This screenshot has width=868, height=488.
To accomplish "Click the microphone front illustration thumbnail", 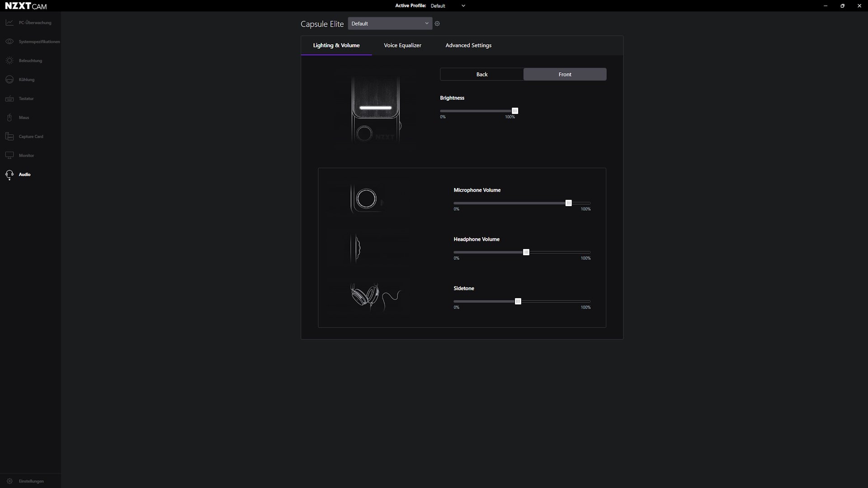I will tap(375, 110).
